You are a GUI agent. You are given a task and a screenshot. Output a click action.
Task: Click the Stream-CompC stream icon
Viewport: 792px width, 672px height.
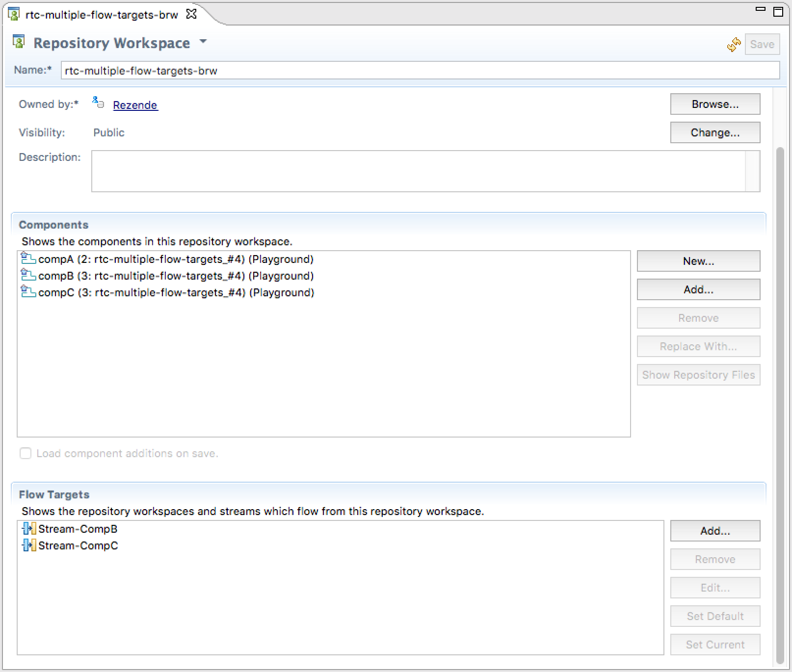coord(29,545)
